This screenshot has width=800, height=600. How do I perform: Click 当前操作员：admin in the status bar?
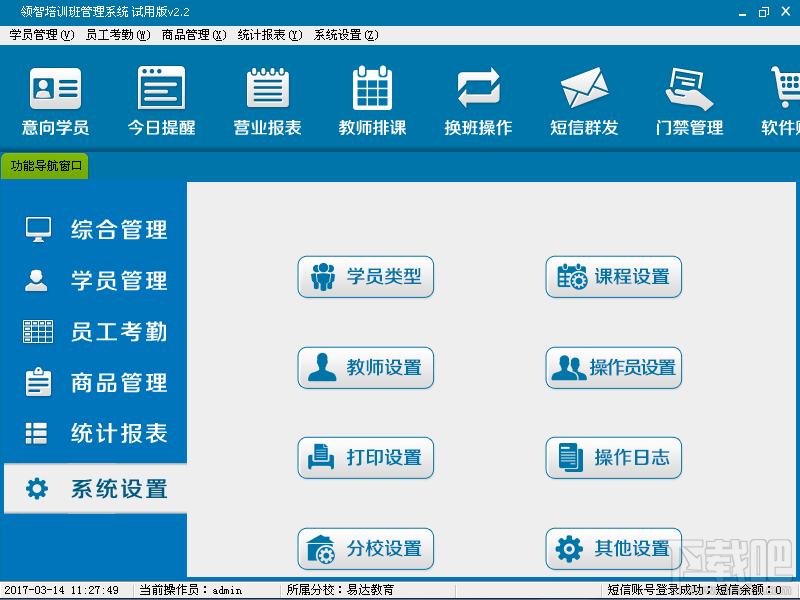point(191,590)
